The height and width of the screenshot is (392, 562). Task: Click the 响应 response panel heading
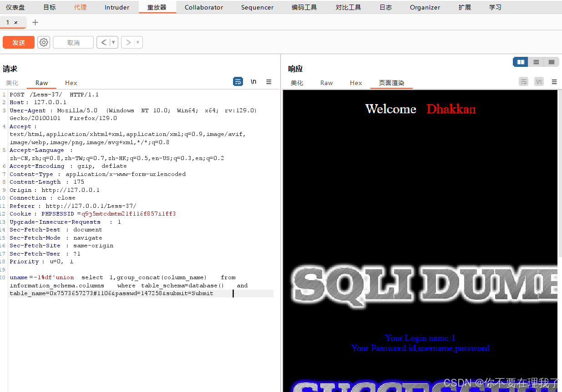(x=295, y=69)
